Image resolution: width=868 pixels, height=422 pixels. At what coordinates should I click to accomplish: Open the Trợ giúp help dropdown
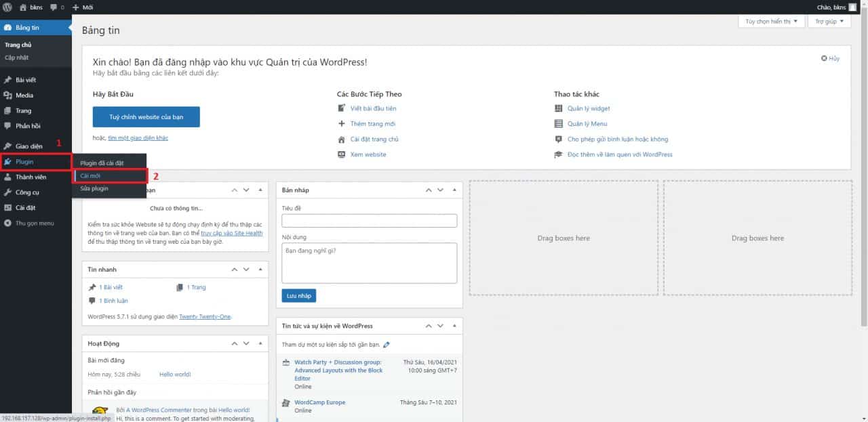[x=829, y=22]
